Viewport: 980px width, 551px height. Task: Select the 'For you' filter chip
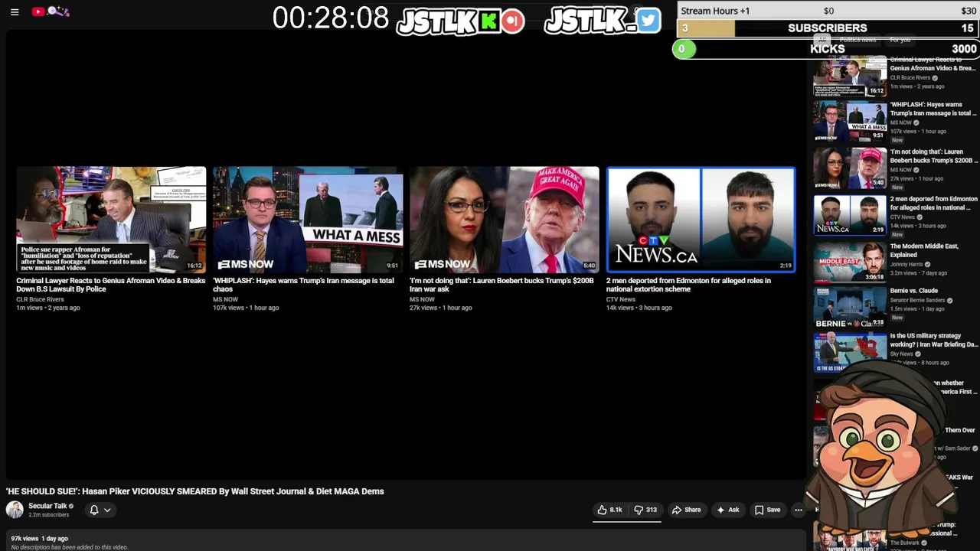point(900,40)
